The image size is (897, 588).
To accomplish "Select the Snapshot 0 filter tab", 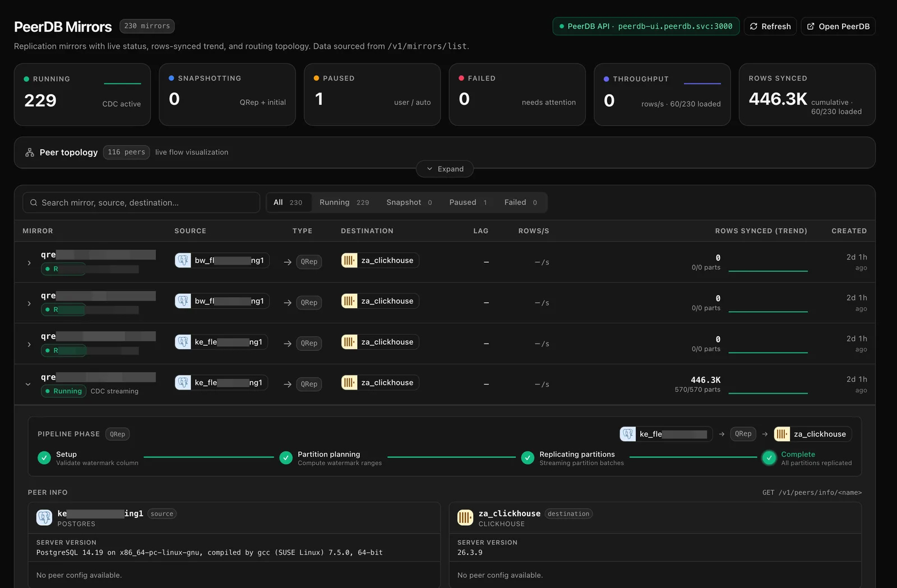I will point(409,202).
